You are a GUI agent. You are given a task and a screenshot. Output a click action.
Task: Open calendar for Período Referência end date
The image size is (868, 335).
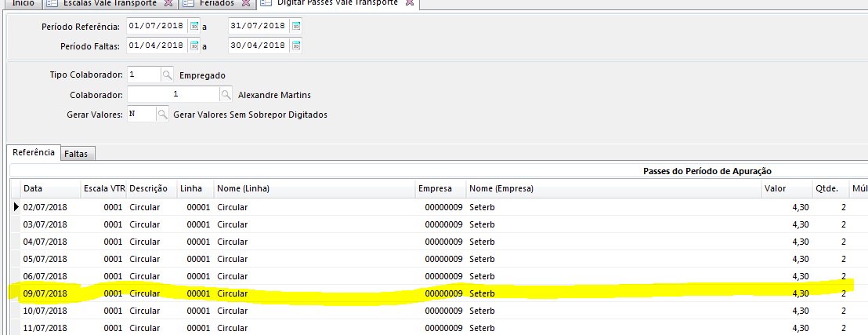pyautogui.click(x=295, y=26)
